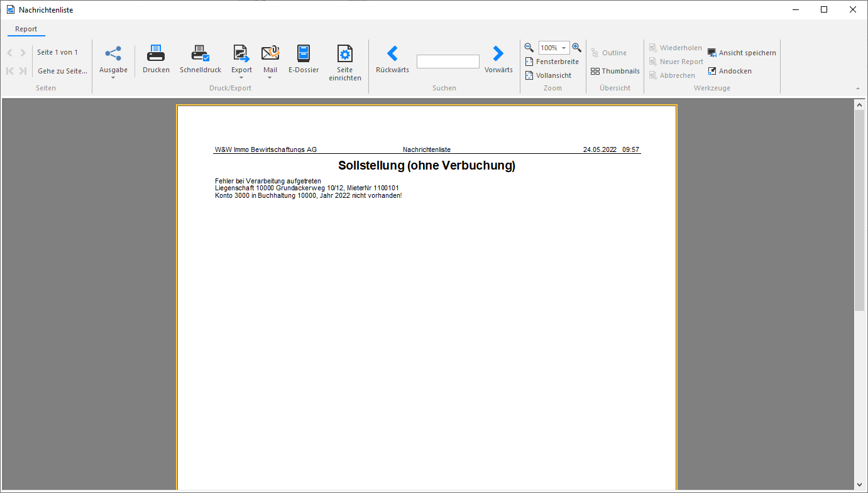This screenshot has width=868, height=493.
Task: Open the Export icon
Action: (x=241, y=53)
